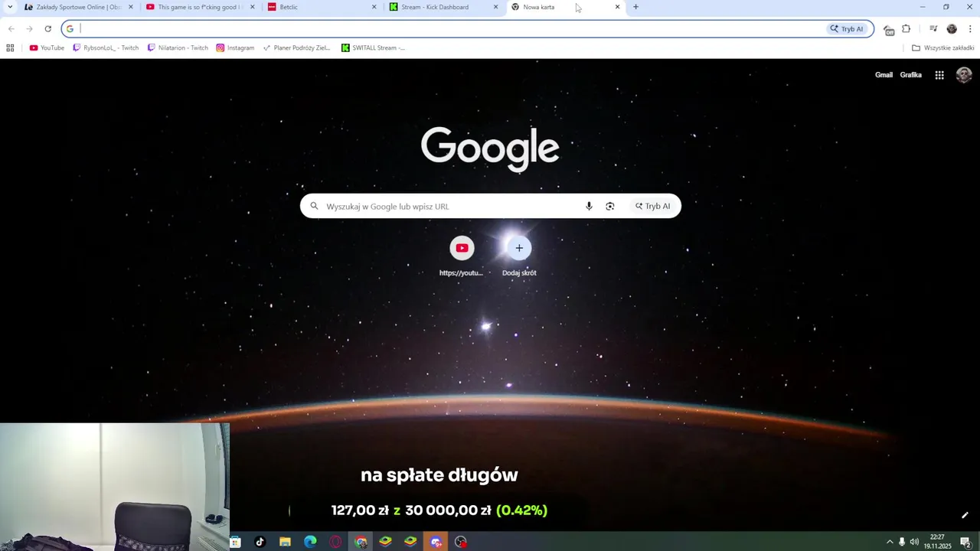Open Chrome three-dot menu
Image resolution: width=980 pixels, height=551 pixels.
[970, 29]
